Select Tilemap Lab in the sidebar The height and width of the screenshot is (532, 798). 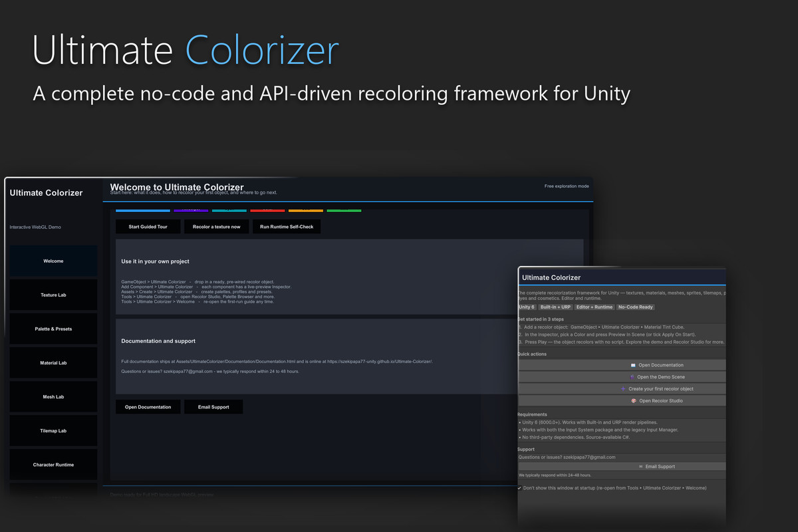point(53,431)
